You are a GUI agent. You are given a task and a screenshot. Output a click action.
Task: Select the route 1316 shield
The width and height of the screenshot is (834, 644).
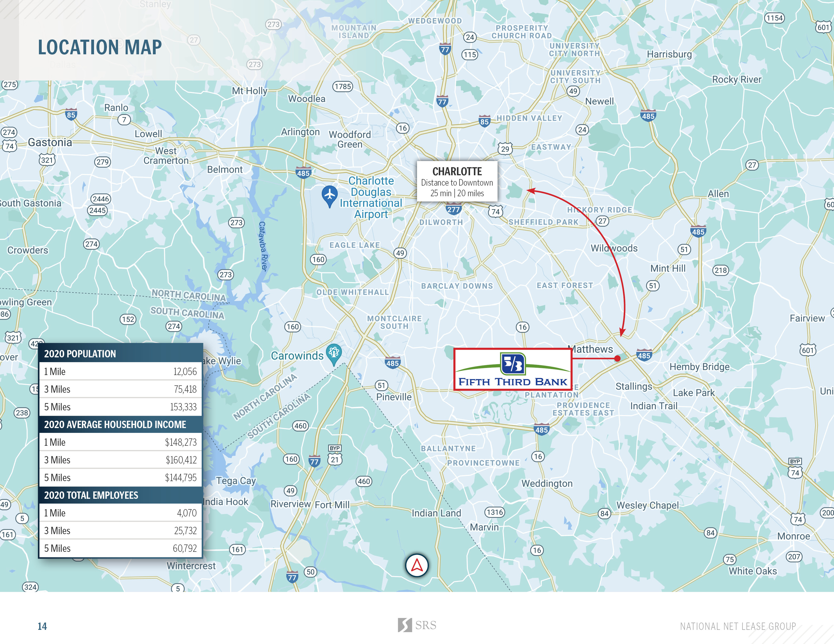[495, 512]
